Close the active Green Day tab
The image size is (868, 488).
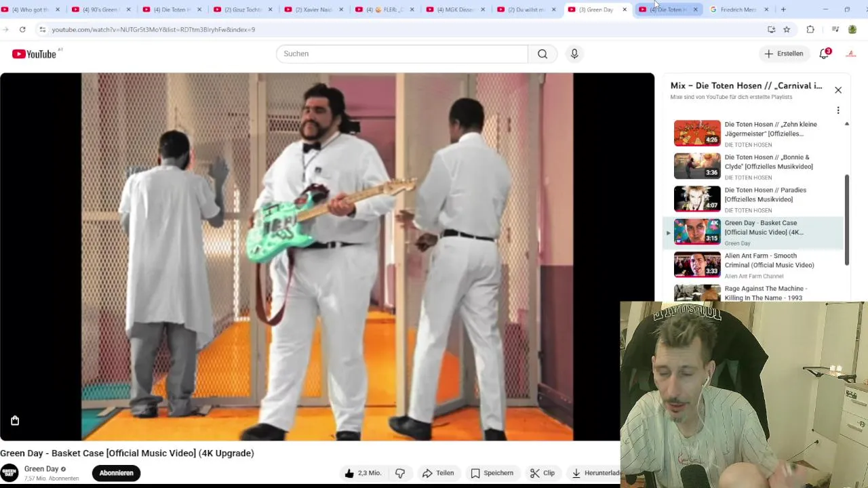pyautogui.click(x=625, y=9)
